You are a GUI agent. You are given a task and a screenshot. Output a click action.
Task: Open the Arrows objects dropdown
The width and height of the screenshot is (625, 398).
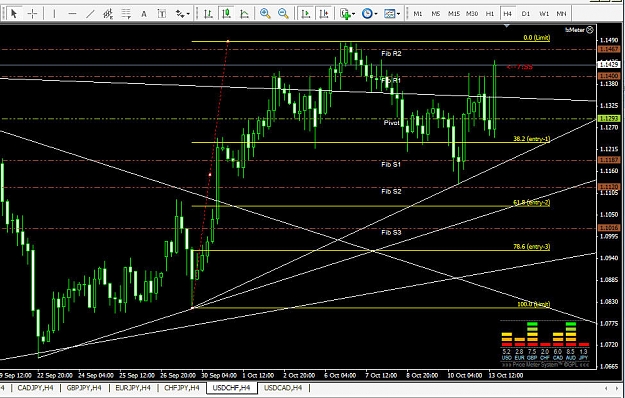(x=182, y=14)
